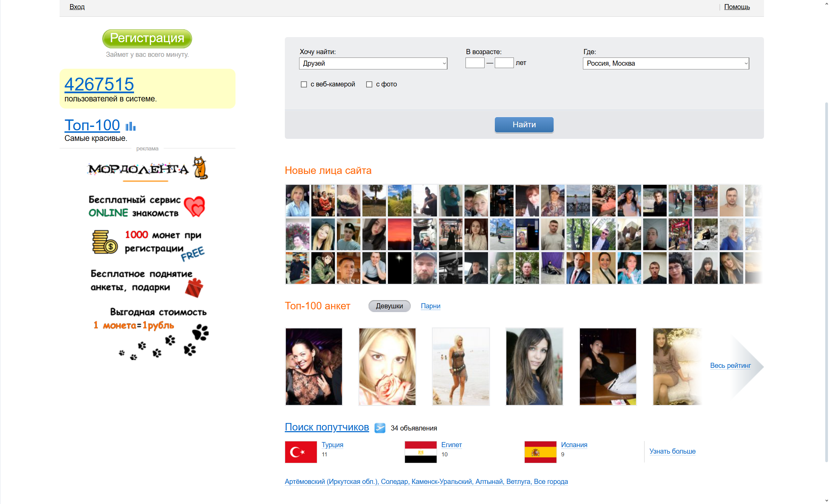Click the Мордолента cat logo banner
This screenshot has height=504, width=830.
coord(148,168)
